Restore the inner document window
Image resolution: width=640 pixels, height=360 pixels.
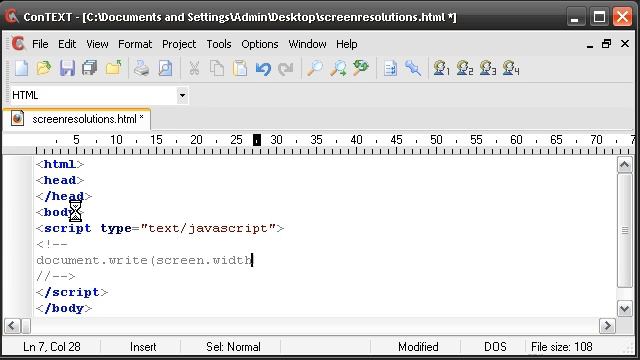click(x=607, y=43)
